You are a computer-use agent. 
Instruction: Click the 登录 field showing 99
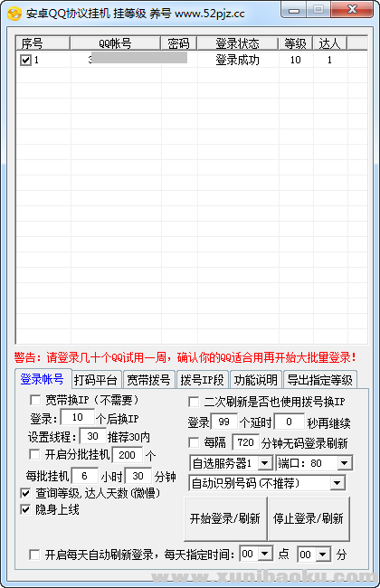tap(224, 422)
